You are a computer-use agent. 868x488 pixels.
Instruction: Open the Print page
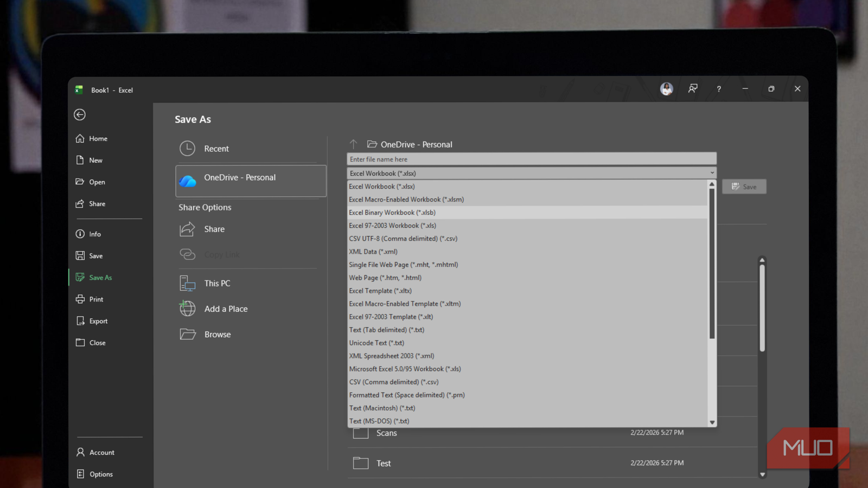click(90, 299)
